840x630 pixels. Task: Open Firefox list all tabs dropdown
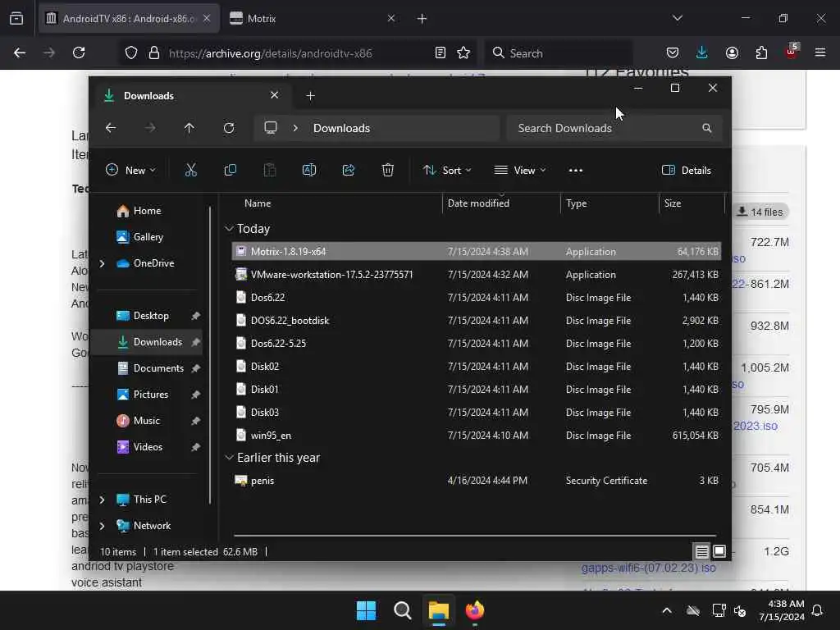point(678,18)
